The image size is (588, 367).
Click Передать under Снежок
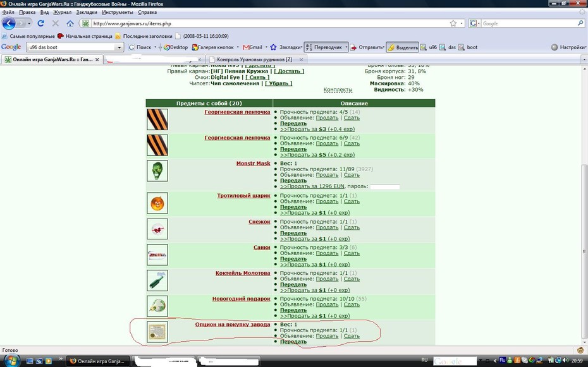coord(293,233)
